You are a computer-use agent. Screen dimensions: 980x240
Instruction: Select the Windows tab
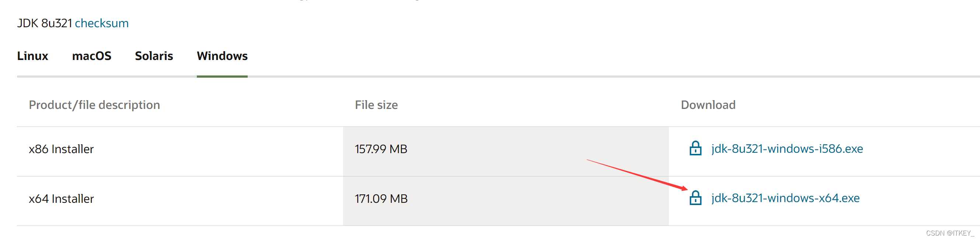[x=222, y=56]
